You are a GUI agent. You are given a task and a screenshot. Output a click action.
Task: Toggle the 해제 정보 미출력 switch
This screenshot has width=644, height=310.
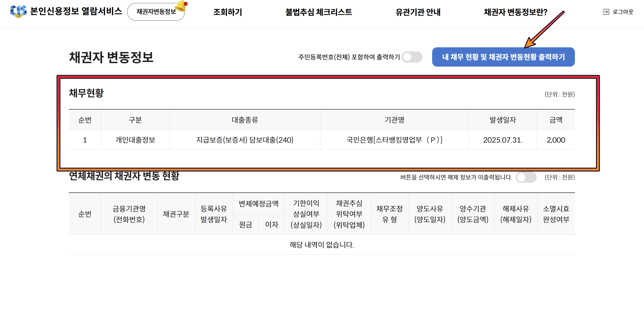[526, 177]
